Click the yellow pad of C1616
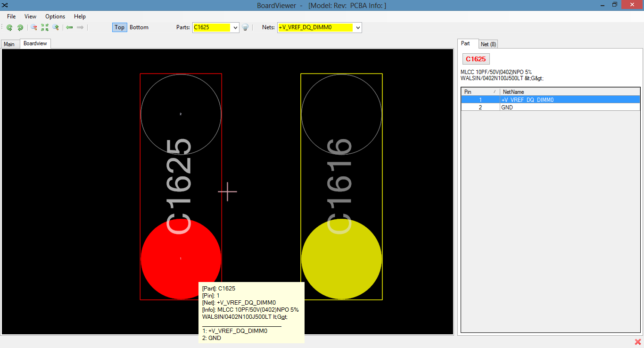The image size is (644, 348). point(341,259)
